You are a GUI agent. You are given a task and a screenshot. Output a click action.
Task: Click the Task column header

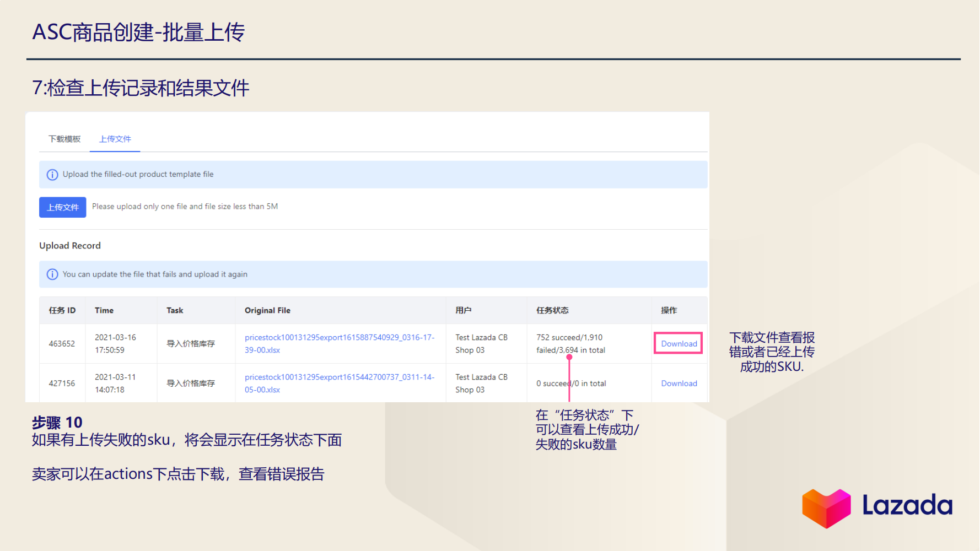174,310
